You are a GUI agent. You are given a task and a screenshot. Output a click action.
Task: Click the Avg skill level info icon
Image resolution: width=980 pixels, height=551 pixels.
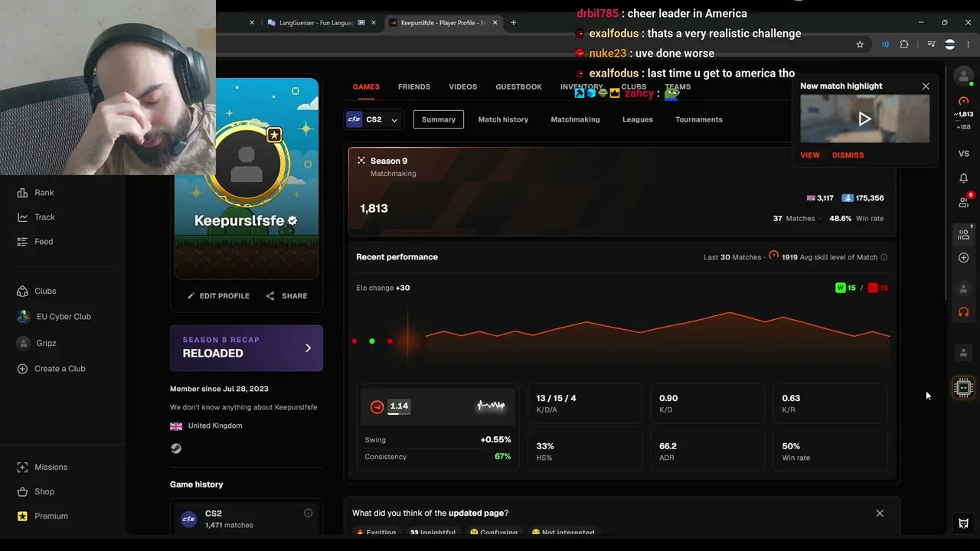point(884,257)
